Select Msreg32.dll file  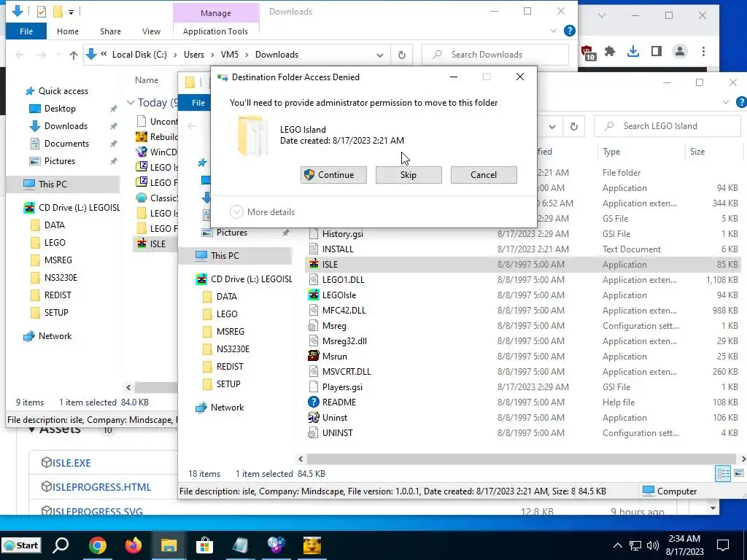click(344, 341)
